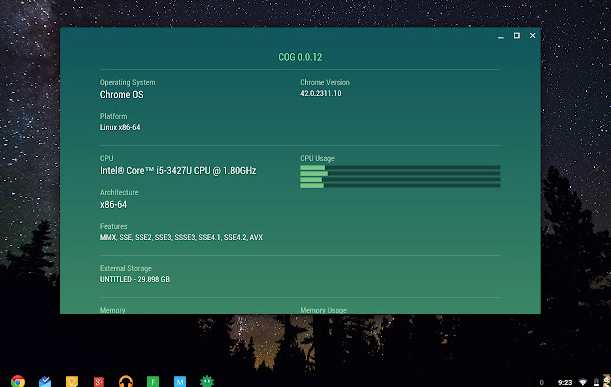Maximize the COG window
Viewport: 611px width, 387px height.
tap(517, 35)
